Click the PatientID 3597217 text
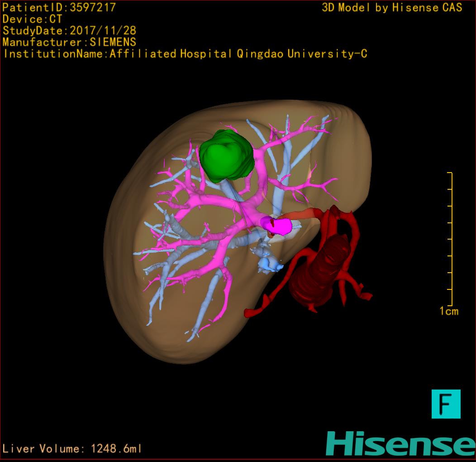The width and height of the screenshot is (476, 462). click(59, 7)
